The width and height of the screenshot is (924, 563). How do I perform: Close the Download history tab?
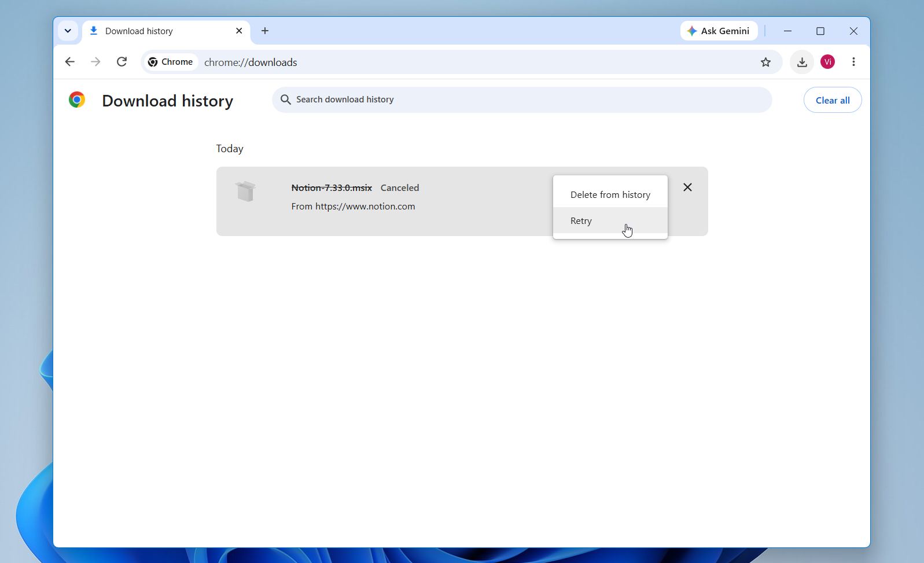point(239,31)
